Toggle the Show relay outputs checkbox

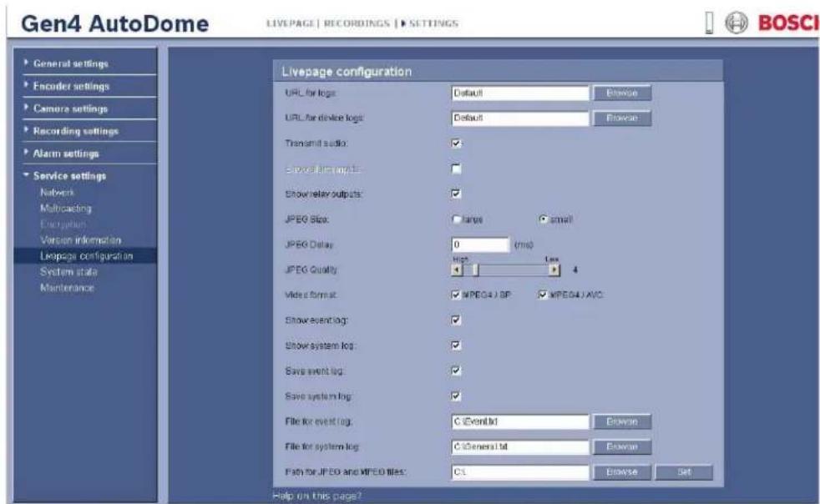456,194
